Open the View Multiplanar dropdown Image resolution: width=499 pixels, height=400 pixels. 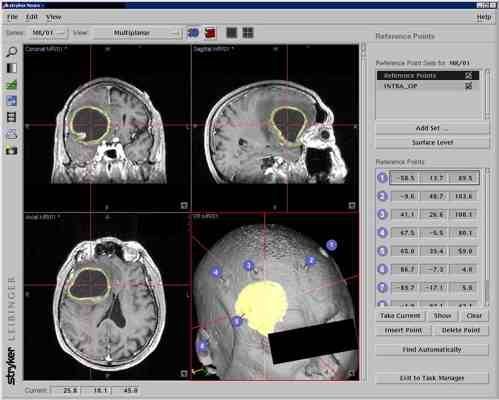pyautogui.click(x=138, y=33)
